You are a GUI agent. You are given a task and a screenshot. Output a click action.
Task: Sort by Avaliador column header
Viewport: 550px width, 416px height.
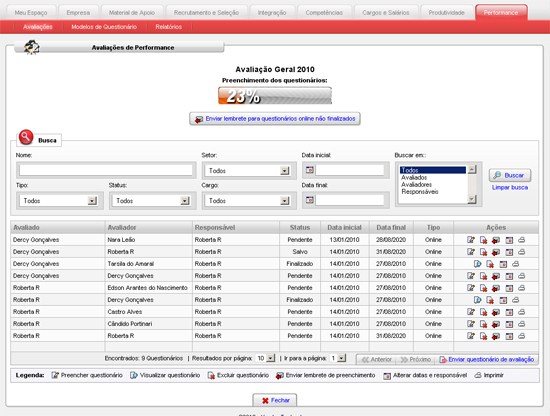(x=149, y=227)
